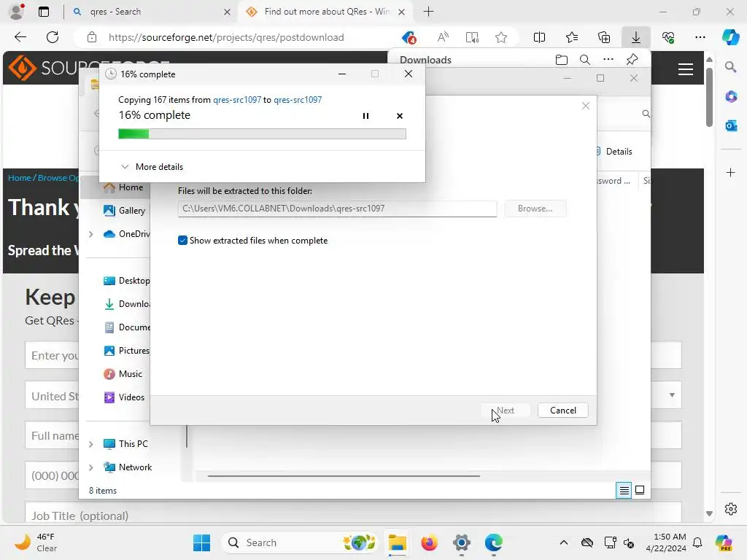The height and width of the screenshot is (560, 747).
Task: Open Downloads folder in sidebar
Action: tap(127, 304)
